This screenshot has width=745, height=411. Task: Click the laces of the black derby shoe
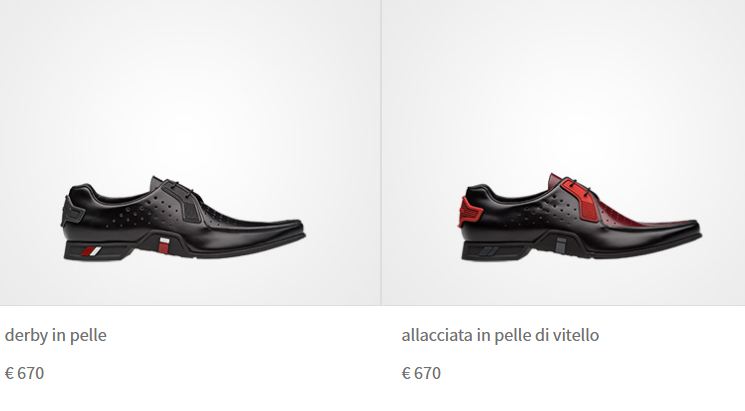pyautogui.click(x=182, y=188)
